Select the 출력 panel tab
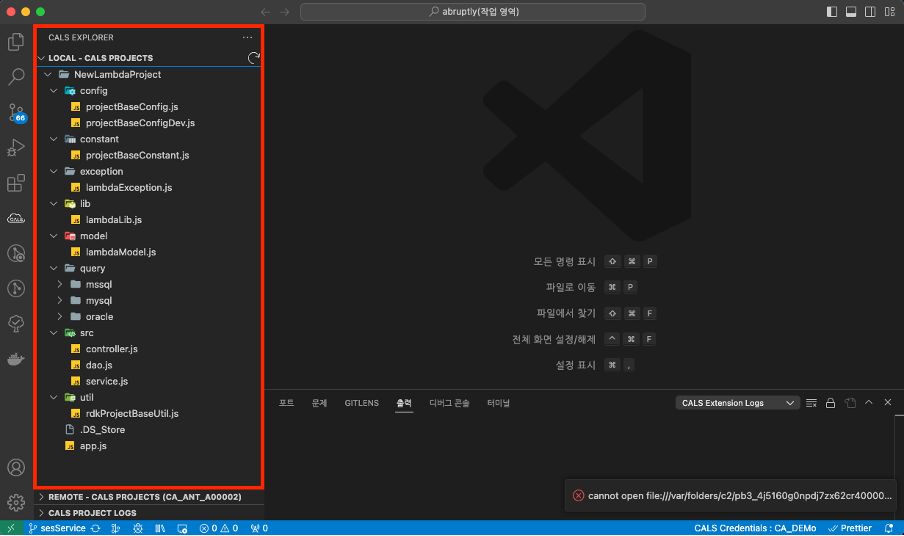Image resolution: width=904 pixels, height=536 pixels. (x=404, y=403)
